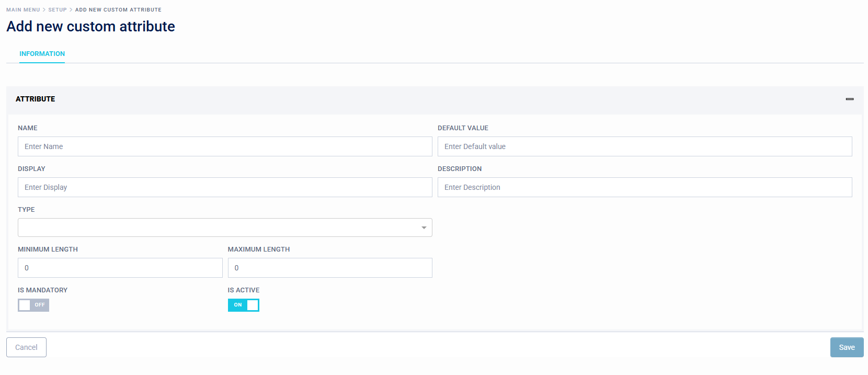868x375 pixels.
Task: Focus the Minimum Length input
Action: 120,268
